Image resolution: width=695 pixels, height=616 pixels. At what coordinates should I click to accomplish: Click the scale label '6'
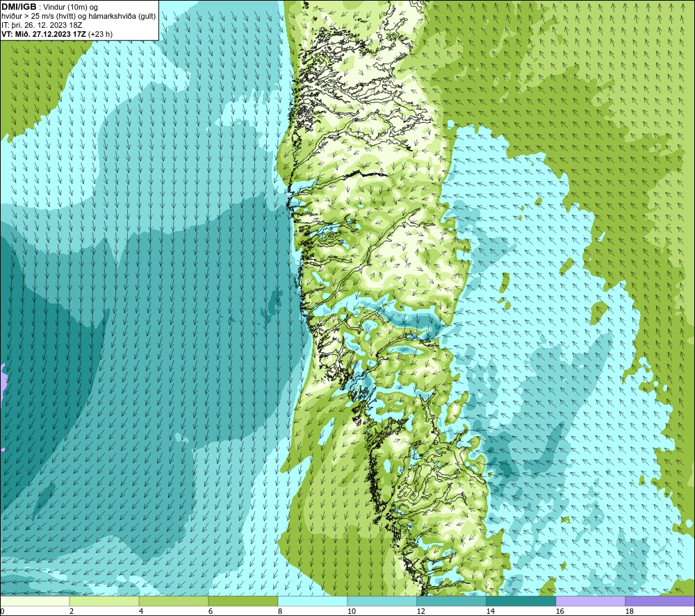click(211, 611)
